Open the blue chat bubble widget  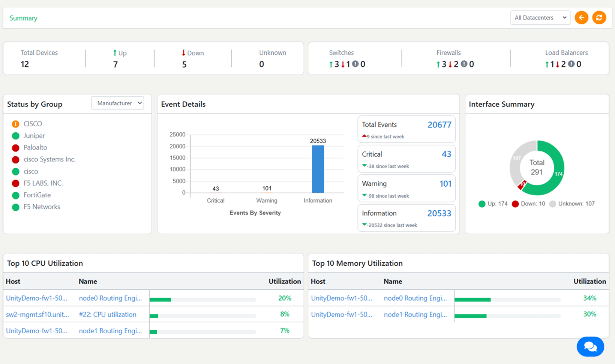[x=590, y=347]
